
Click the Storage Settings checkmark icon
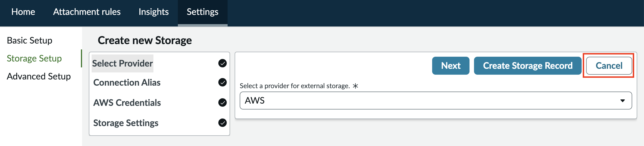[x=223, y=123]
